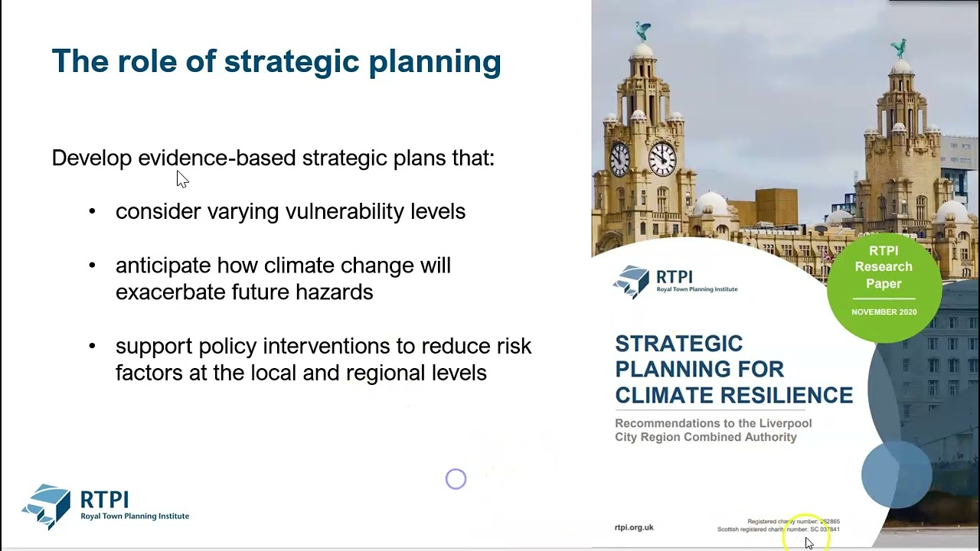This screenshot has height=551, width=980.
Task: Click bullet 'consider varying vulnerability levels'
Action: pyautogui.click(x=290, y=211)
